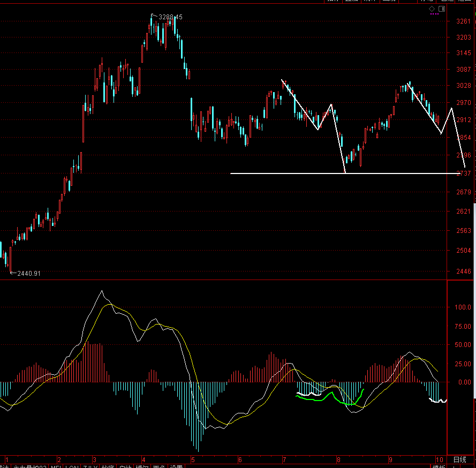Click the 3203 price axis label

464,37
